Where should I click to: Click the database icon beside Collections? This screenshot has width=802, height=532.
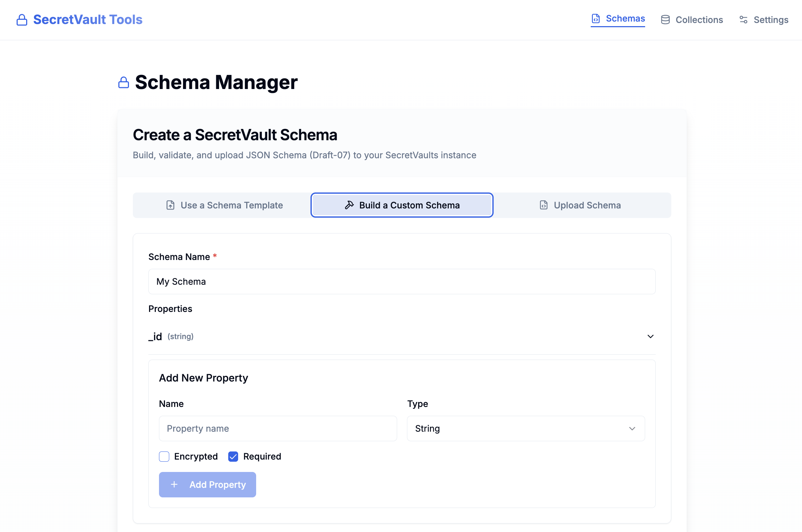(x=666, y=19)
